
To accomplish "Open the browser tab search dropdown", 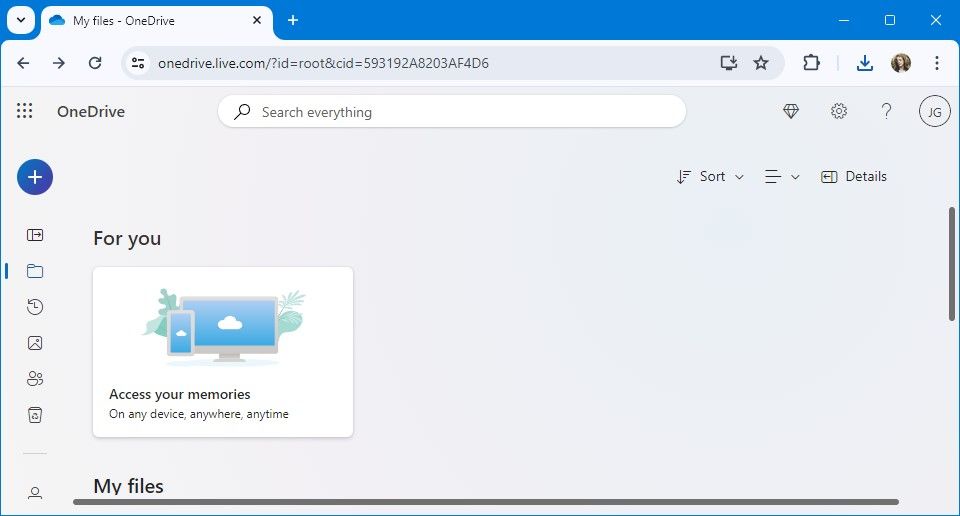I will click(21, 20).
